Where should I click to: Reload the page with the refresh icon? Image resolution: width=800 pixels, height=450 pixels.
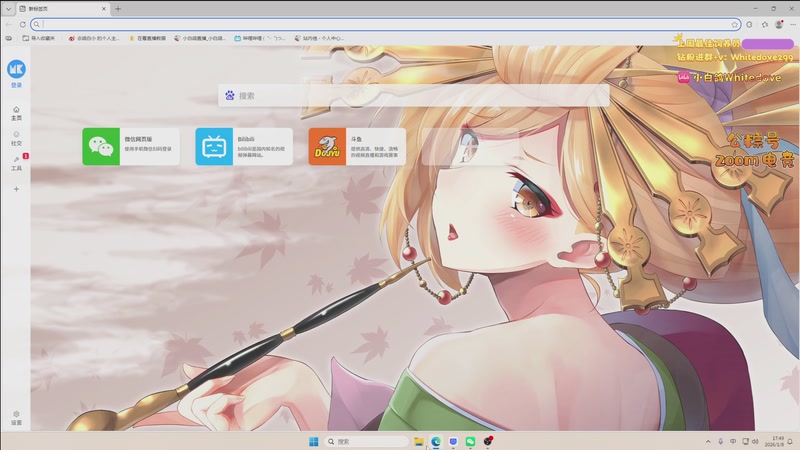22,24
